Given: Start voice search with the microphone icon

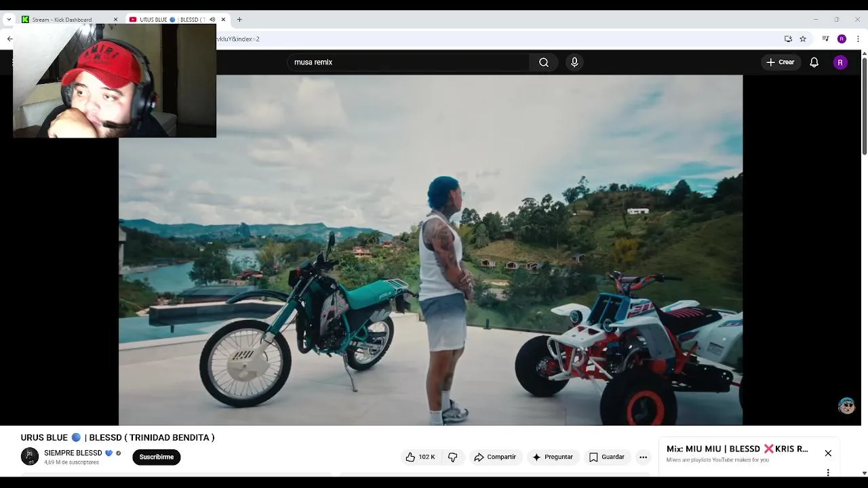Looking at the screenshot, I should click(x=574, y=62).
